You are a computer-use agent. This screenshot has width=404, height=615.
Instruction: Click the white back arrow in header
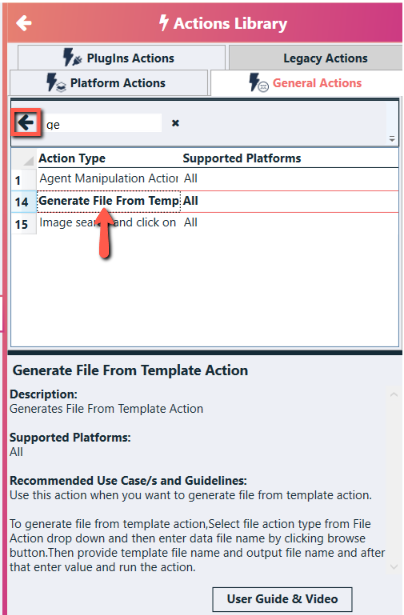pyautogui.click(x=24, y=23)
